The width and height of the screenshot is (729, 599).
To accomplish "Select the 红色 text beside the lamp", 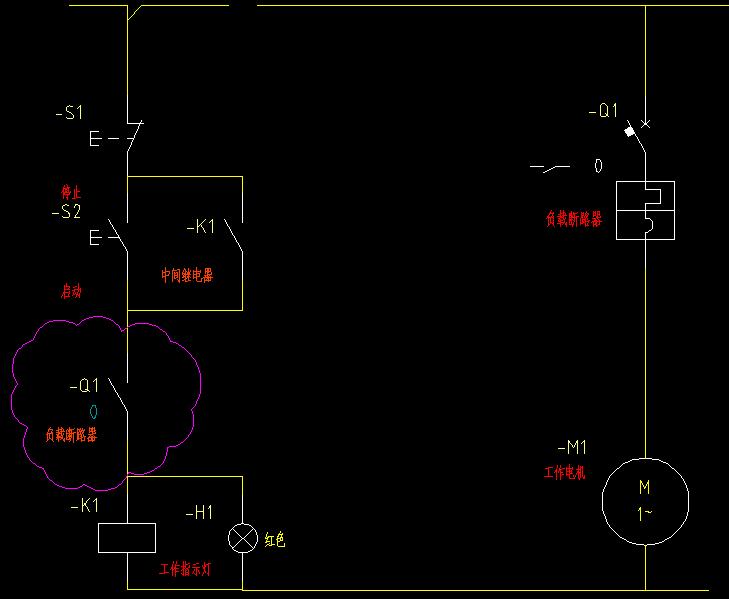I will 275,540.
